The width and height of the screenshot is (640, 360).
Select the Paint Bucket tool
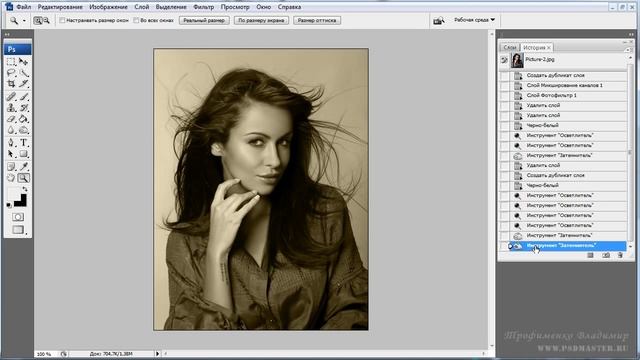point(24,119)
